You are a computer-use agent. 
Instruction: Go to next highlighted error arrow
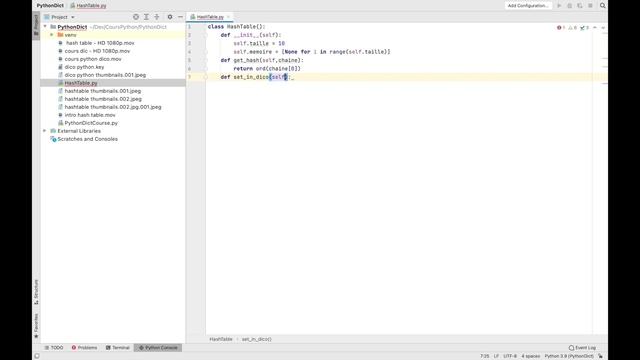pyautogui.click(x=603, y=28)
